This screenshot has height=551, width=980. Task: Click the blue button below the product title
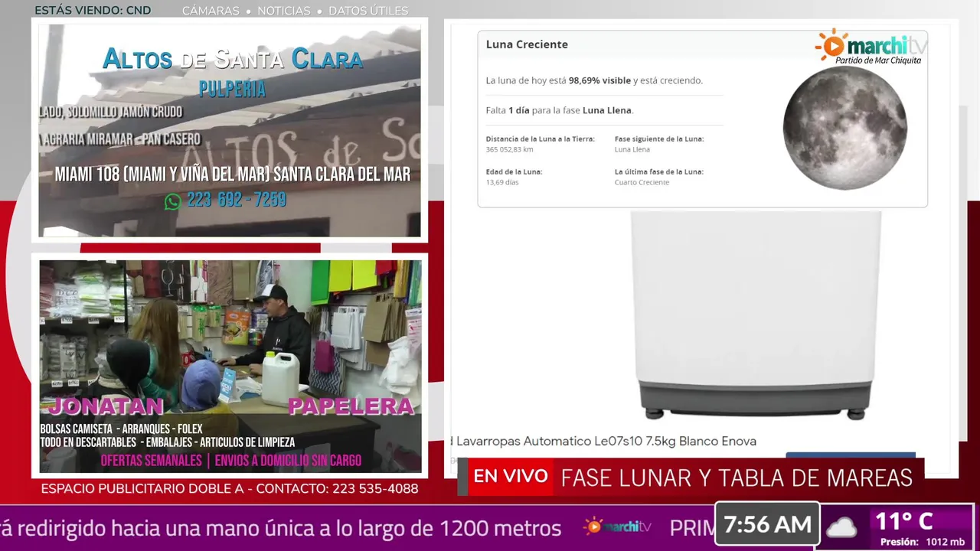pyautogui.click(x=851, y=455)
